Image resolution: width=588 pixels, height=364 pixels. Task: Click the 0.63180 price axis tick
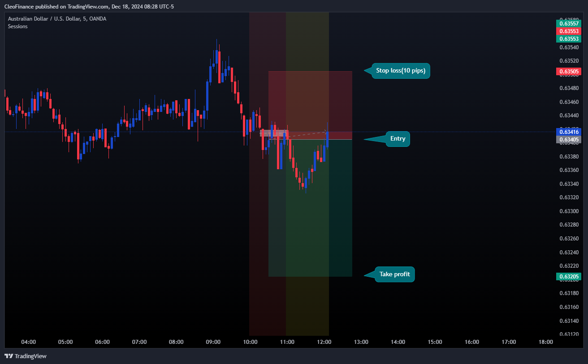point(569,293)
